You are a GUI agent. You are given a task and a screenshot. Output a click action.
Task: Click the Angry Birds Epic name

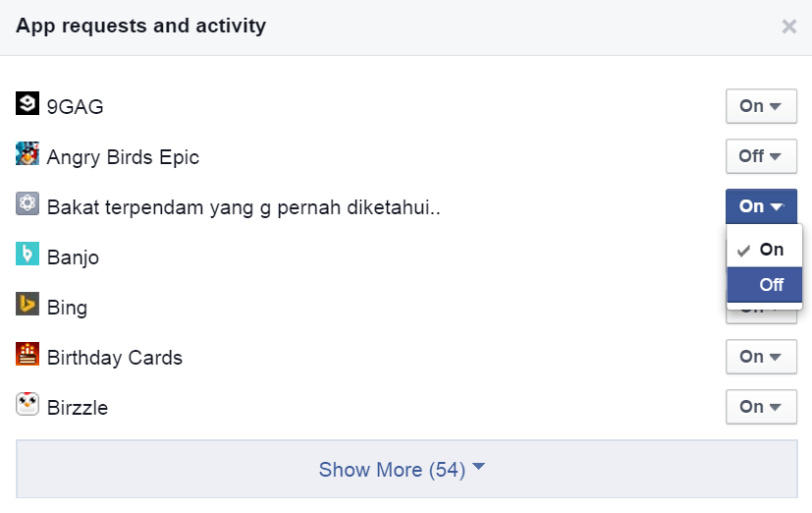pos(123,157)
